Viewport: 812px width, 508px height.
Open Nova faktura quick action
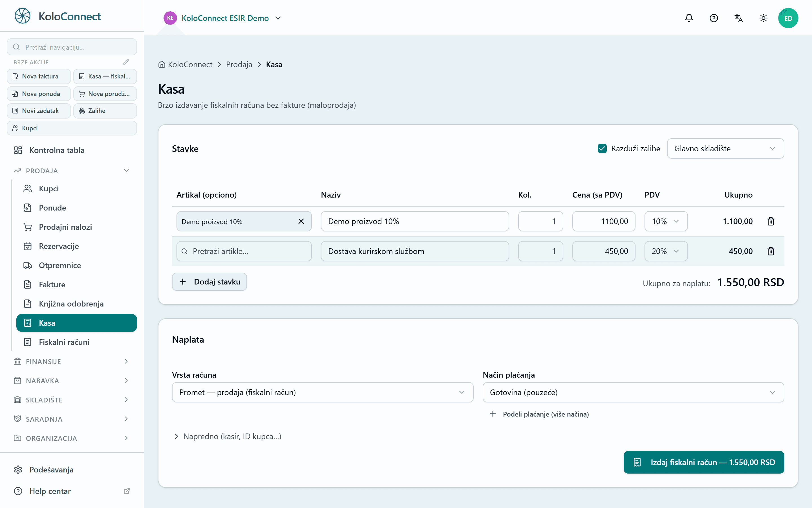(39, 76)
